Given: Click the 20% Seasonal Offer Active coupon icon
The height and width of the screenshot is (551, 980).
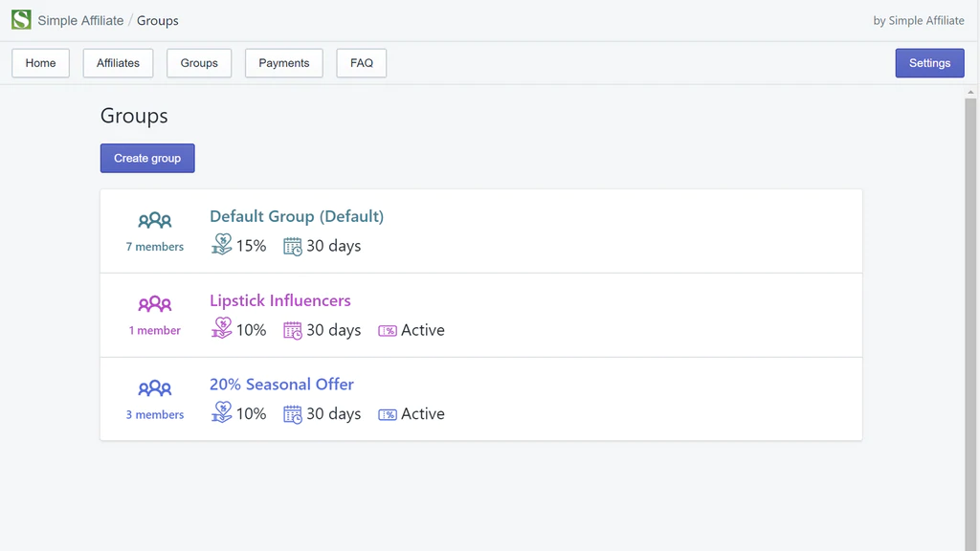Looking at the screenshot, I should click(388, 414).
